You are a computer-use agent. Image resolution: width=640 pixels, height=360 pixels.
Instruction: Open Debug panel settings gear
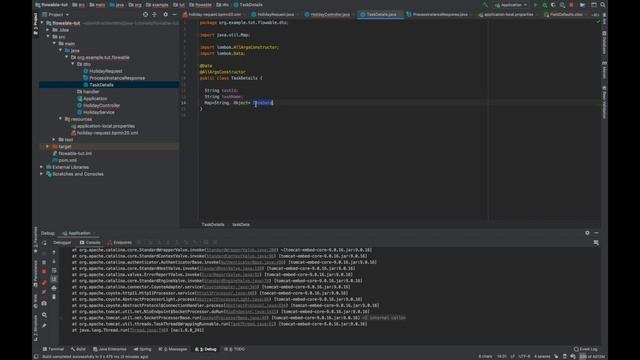[x=587, y=233]
